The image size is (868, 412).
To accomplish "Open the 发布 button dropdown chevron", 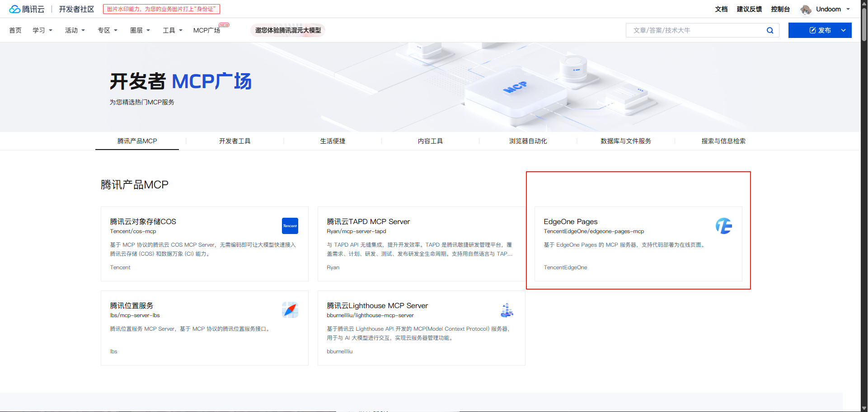I will pyautogui.click(x=843, y=30).
